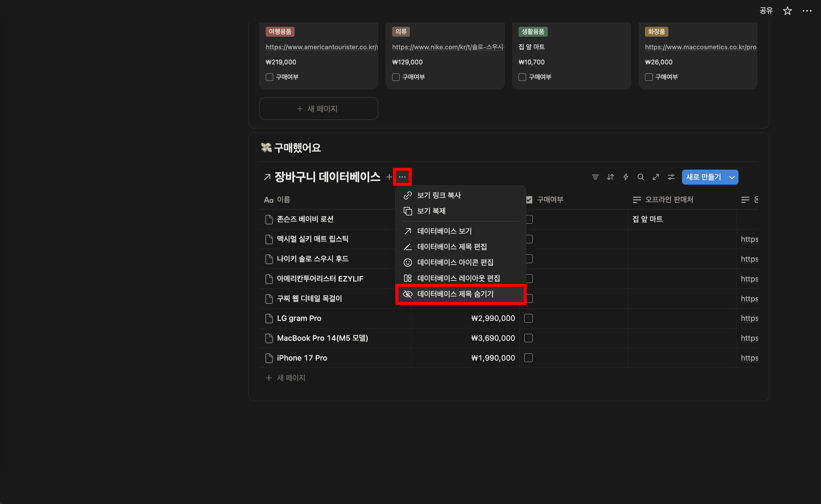The width and height of the screenshot is (821, 504).
Task: Click the plus icon next to 장바구니 데이터베이스
Action: [x=389, y=177]
